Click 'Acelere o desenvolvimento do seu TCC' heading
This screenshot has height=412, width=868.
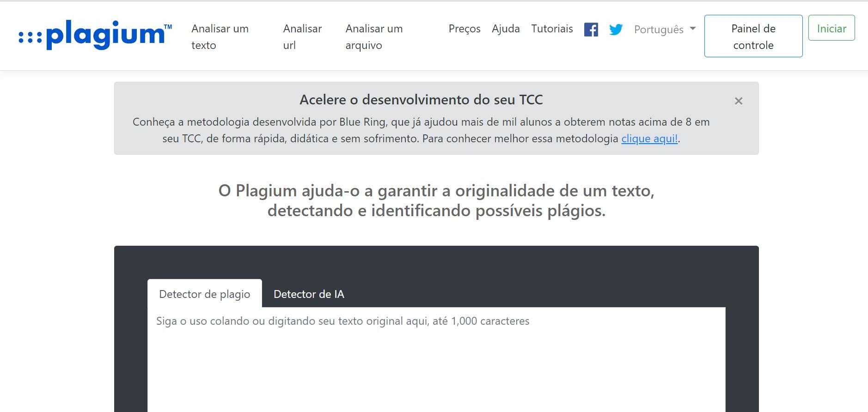pyautogui.click(x=421, y=100)
